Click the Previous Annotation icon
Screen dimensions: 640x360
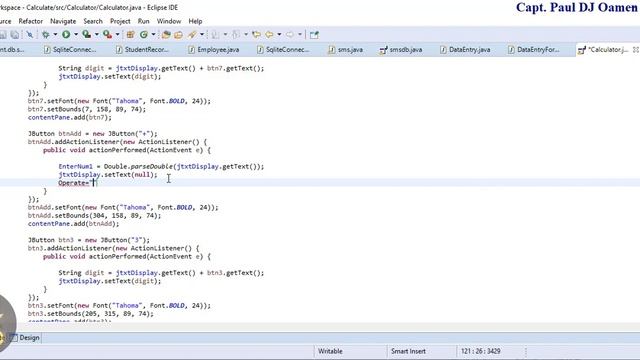click(236, 35)
